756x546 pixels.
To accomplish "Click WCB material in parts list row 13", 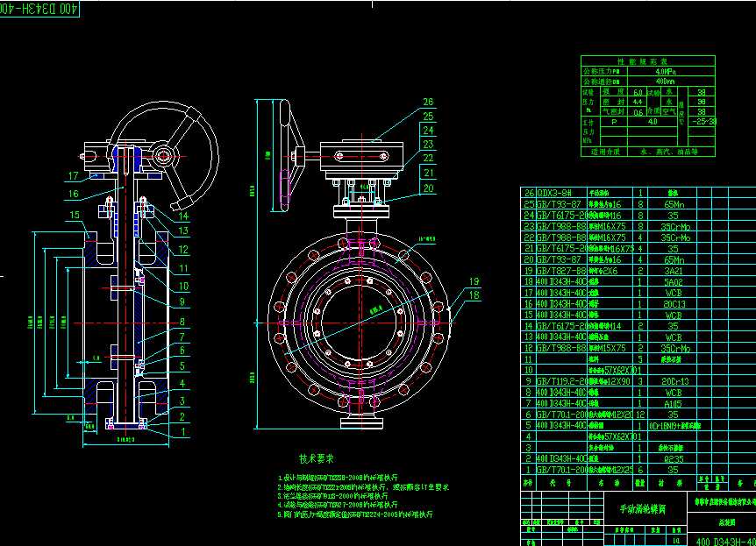I will click(x=674, y=337).
